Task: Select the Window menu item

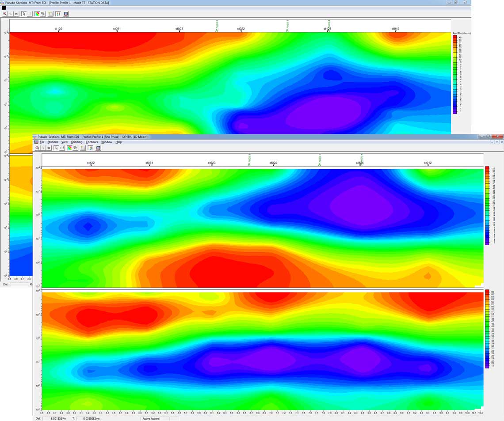Action: pos(107,142)
